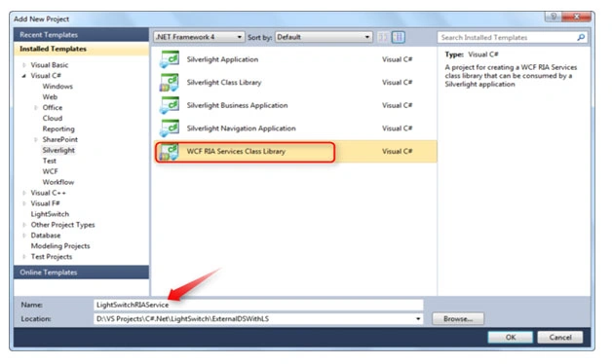Select the Windows category under Visual C#
Screen dimensions: 612x364
click(x=57, y=87)
